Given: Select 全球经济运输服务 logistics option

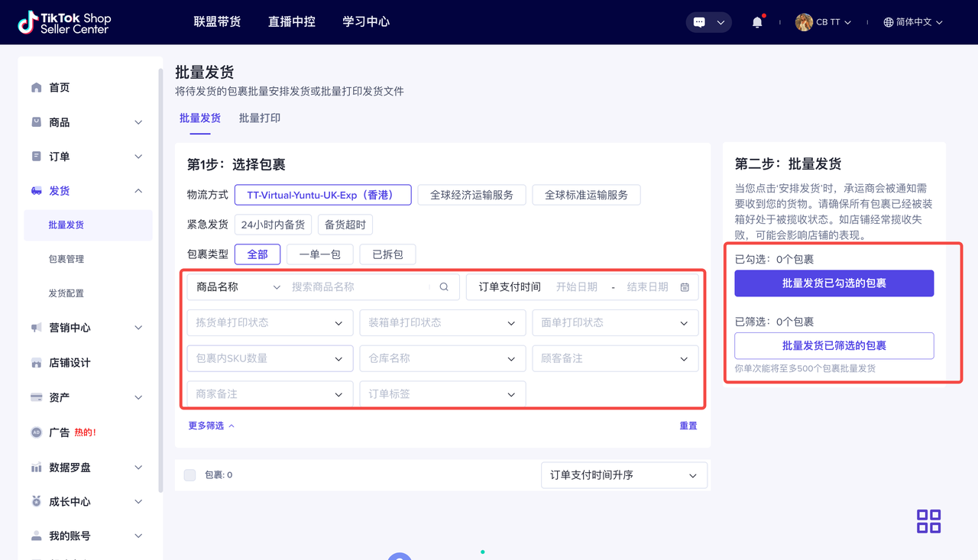Looking at the screenshot, I should 471,195.
